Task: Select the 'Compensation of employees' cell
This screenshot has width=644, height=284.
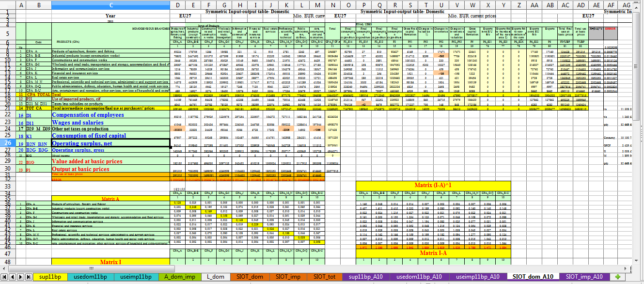Action: click(x=110, y=115)
